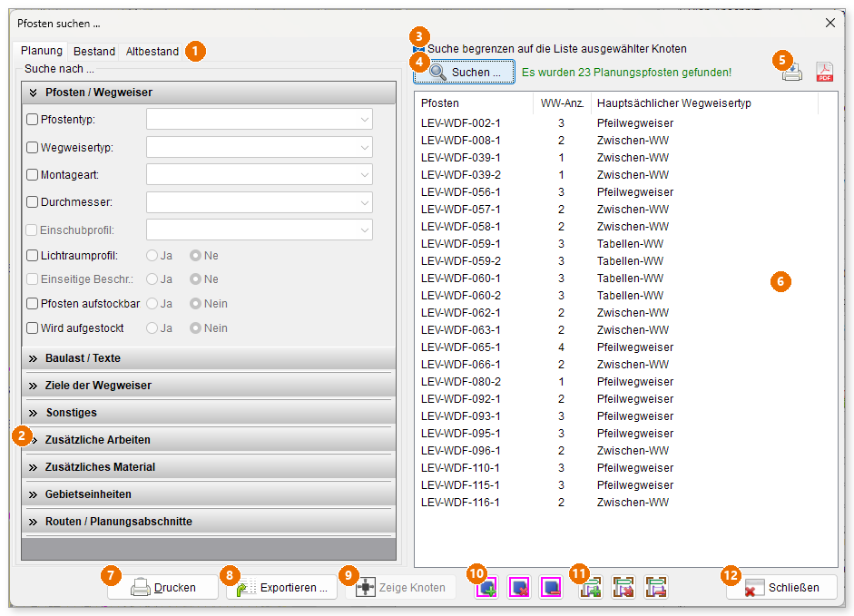Open the Pfostentyp dropdown list

[x=260, y=119]
